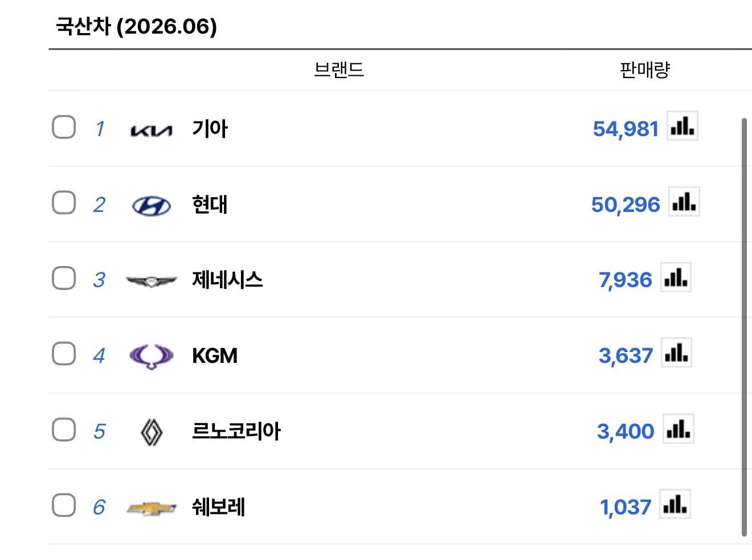
Task: Open the sales chart icon for 기아
Action: tap(682, 126)
